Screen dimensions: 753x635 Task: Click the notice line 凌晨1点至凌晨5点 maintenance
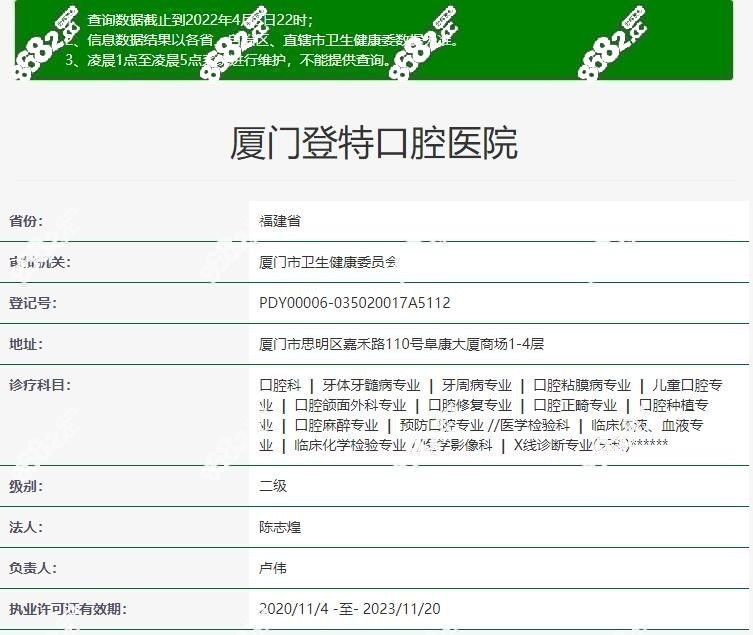tap(228, 60)
